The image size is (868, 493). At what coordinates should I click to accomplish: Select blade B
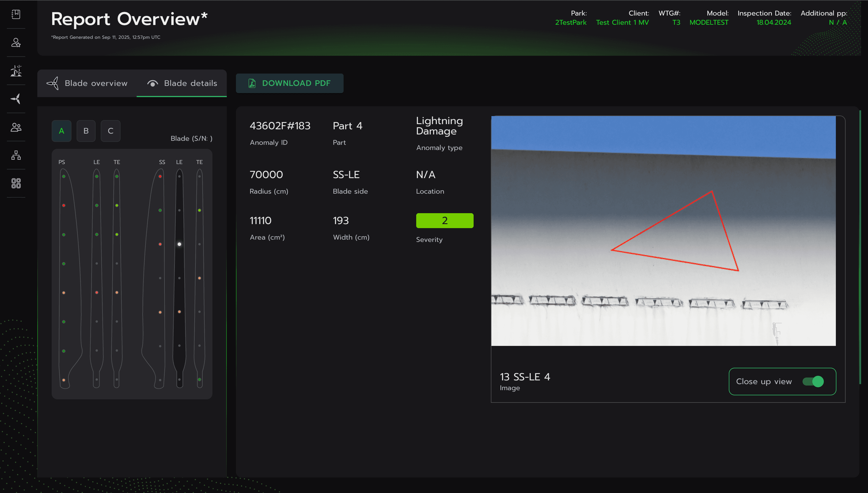[x=86, y=131]
